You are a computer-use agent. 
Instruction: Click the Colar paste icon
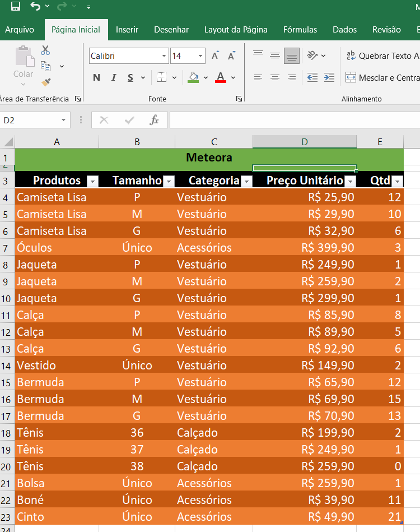click(25, 56)
